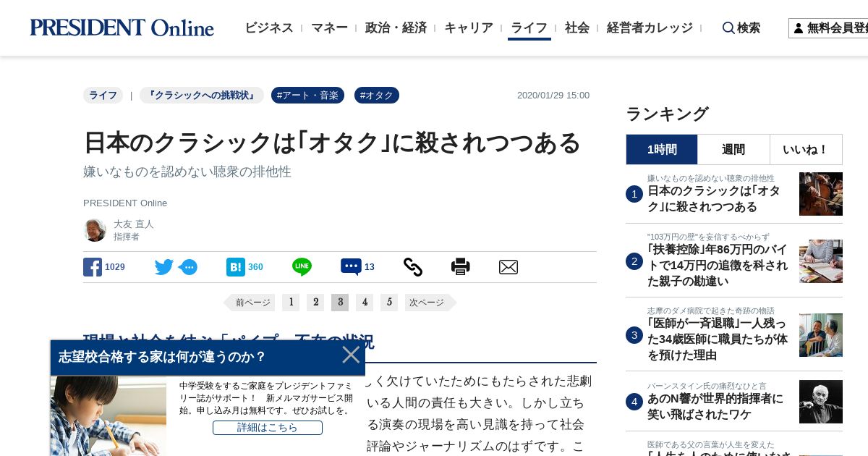Screen dimensions: 868x456
Task: Copy article link chain icon
Action: click(413, 267)
